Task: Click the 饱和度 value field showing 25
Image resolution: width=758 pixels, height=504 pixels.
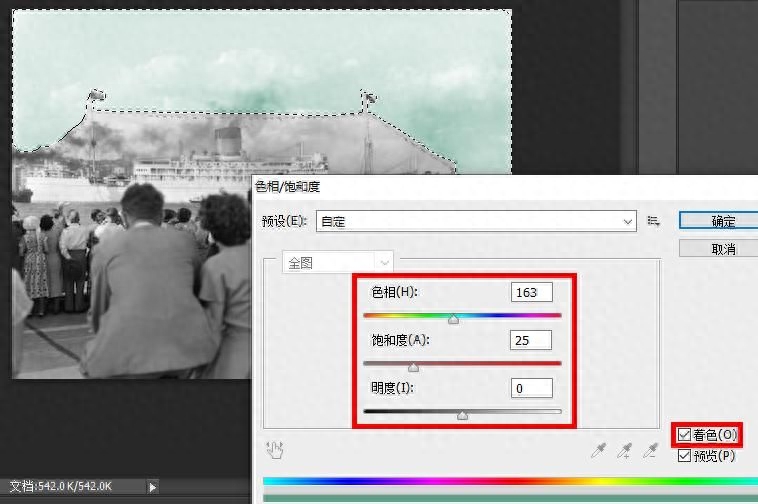Action: 531,340
